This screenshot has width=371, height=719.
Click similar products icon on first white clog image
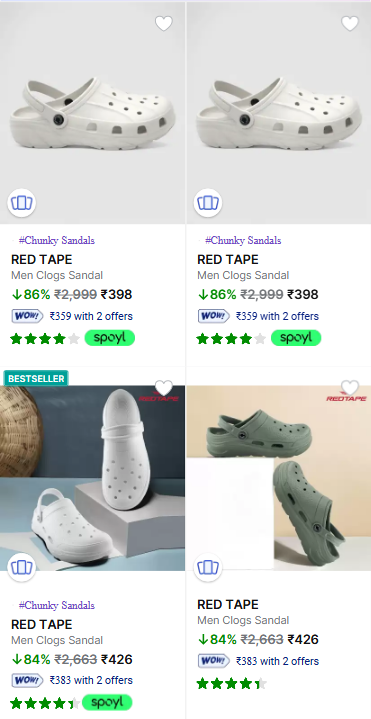(x=22, y=203)
